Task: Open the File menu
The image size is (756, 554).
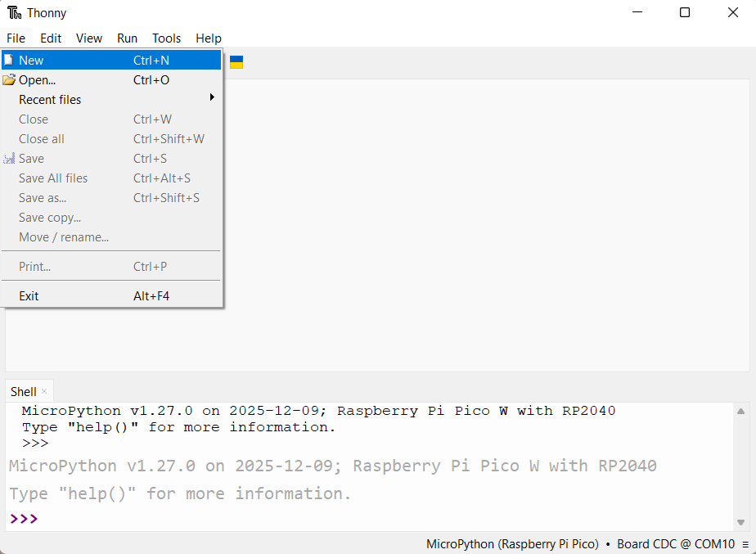Action: click(16, 38)
